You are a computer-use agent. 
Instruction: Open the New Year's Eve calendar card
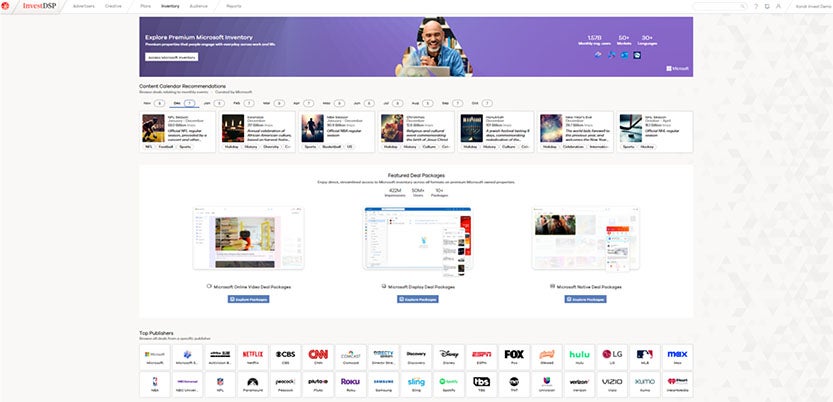tap(576, 132)
